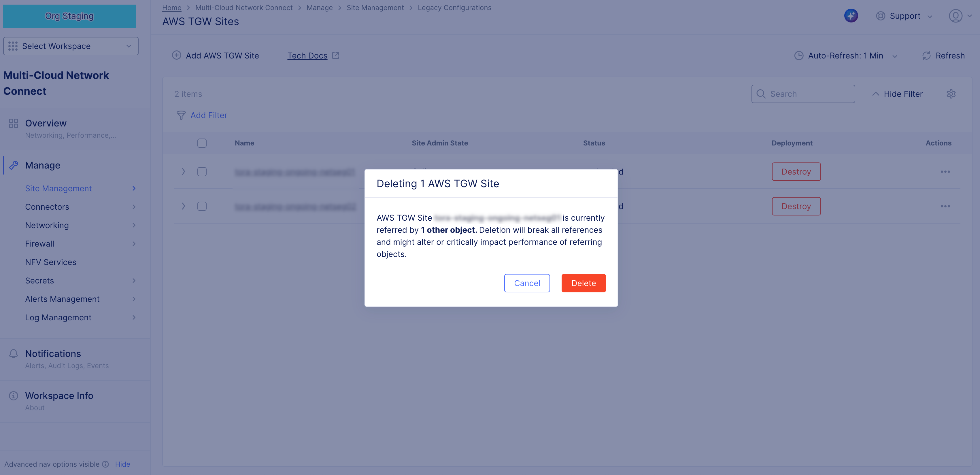
Task: Check the first site row checkbox
Action: click(202, 171)
